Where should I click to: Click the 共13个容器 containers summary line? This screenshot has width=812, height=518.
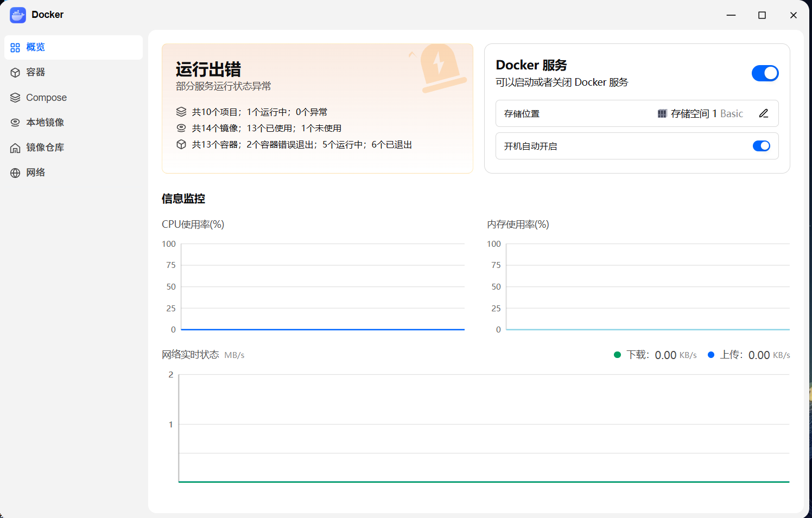coord(302,144)
